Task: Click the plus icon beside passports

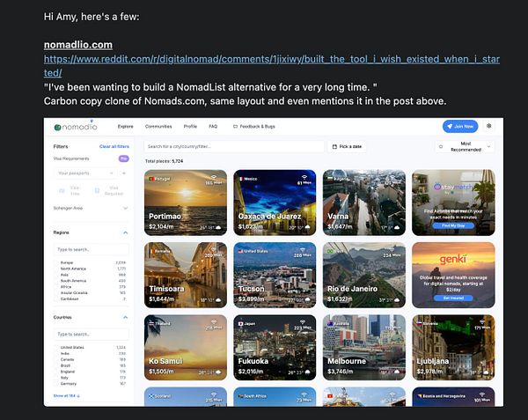Action: tap(124, 173)
